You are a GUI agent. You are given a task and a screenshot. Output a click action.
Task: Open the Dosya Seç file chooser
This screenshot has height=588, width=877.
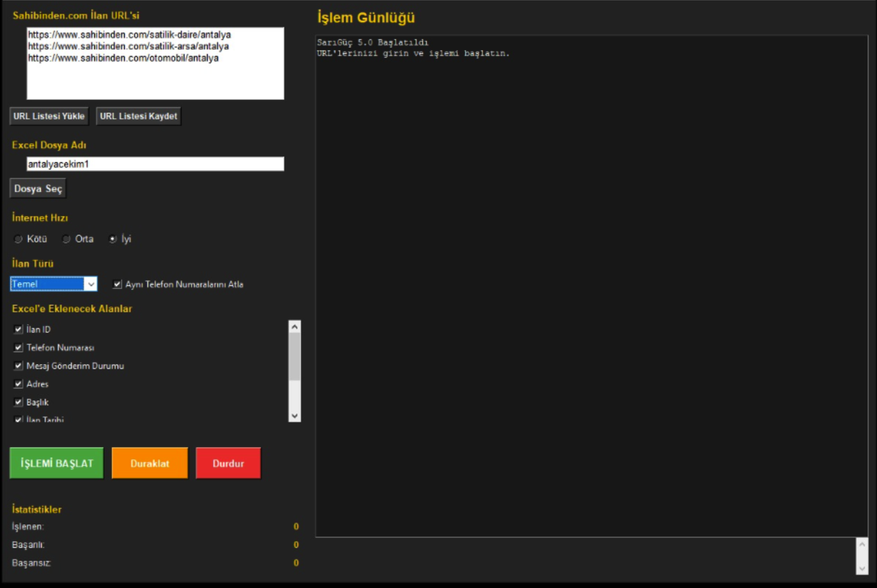pos(38,189)
